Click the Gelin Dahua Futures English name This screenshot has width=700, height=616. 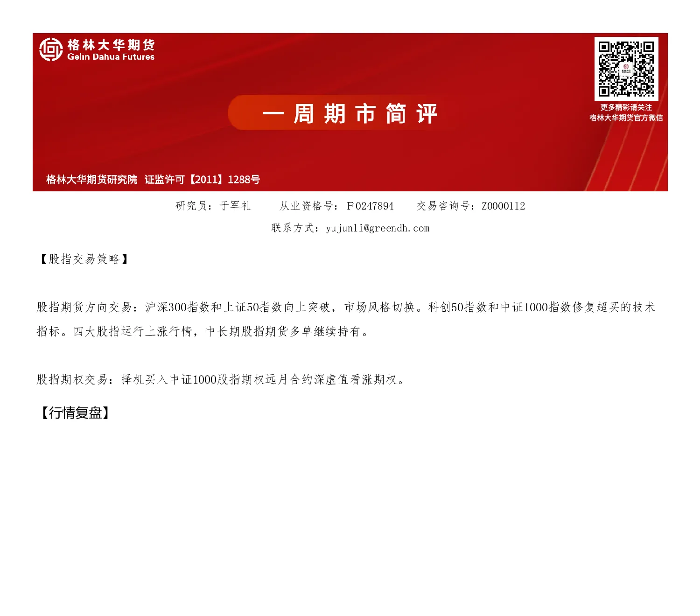click(x=111, y=57)
